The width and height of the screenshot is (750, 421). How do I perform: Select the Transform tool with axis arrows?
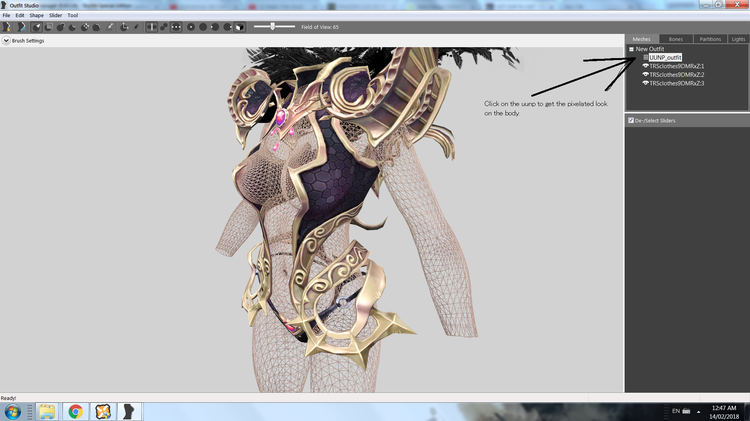124,27
